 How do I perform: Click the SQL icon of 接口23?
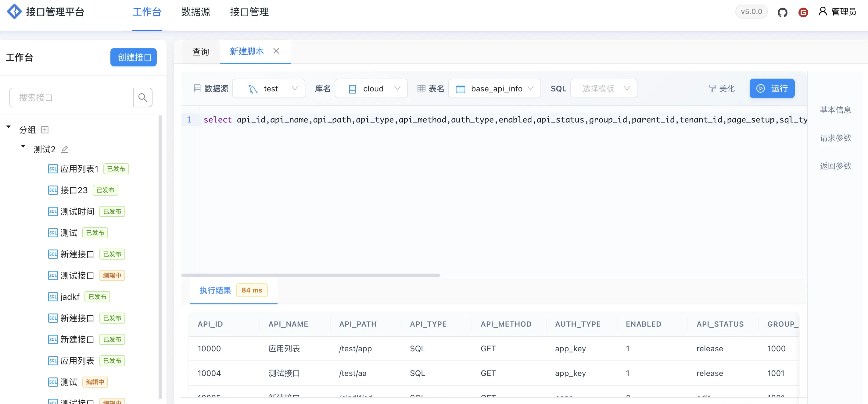tap(53, 190)
